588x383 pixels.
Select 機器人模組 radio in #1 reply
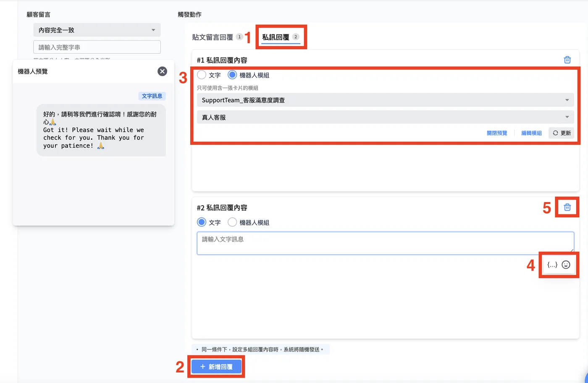pyautogui.click(x=232, y=75)
